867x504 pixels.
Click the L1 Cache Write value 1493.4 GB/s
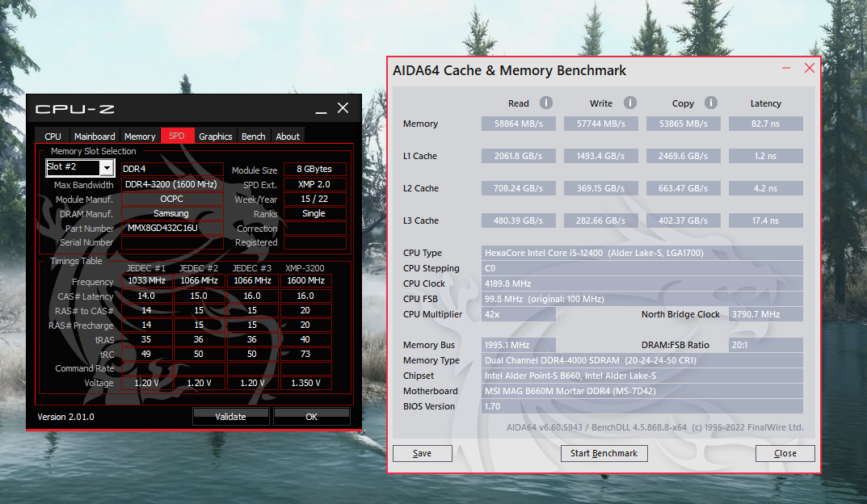point(601,156)
